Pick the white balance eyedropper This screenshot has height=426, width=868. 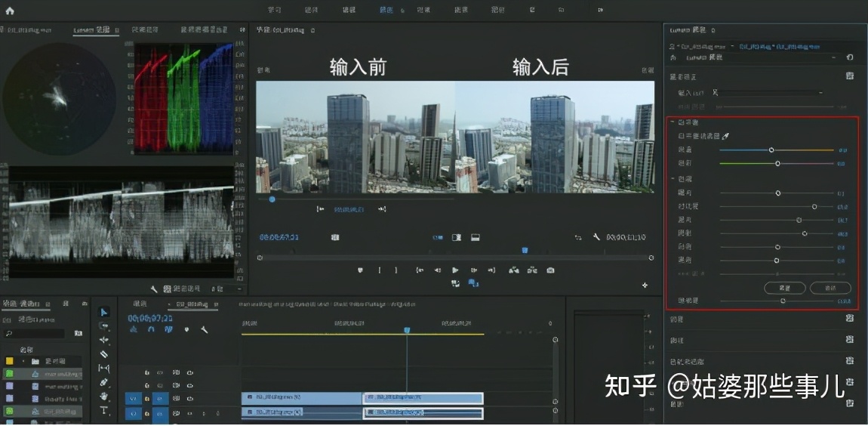click(x=726, y=136)
